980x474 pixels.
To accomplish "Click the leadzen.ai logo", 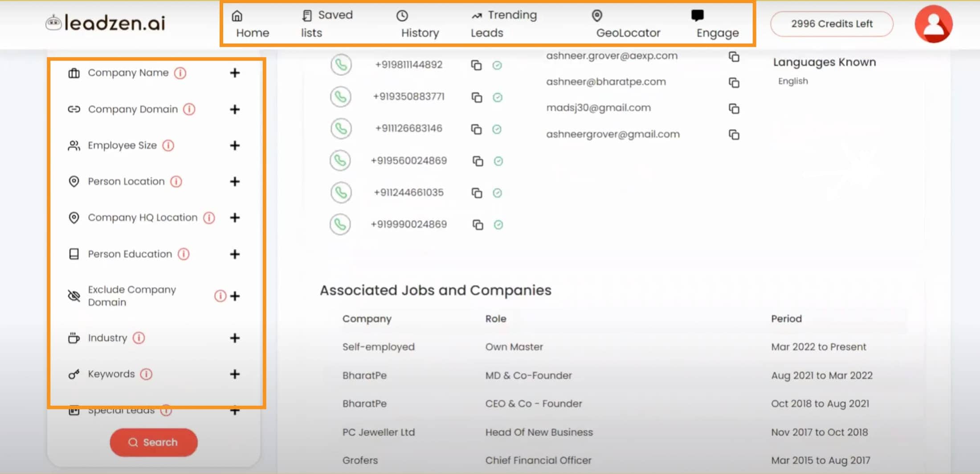I will pyautogui.click(x=106, y=23).
